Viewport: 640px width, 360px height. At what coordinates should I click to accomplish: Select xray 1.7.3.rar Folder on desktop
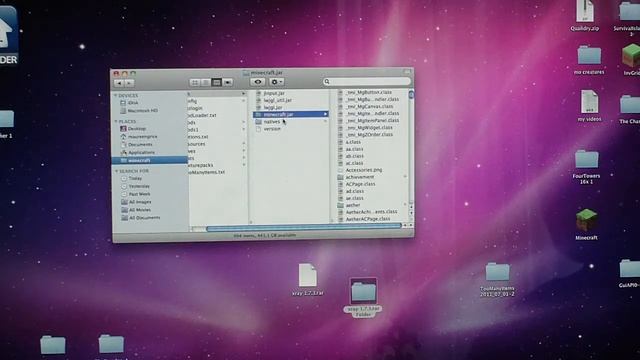click(x=363, y=297)
